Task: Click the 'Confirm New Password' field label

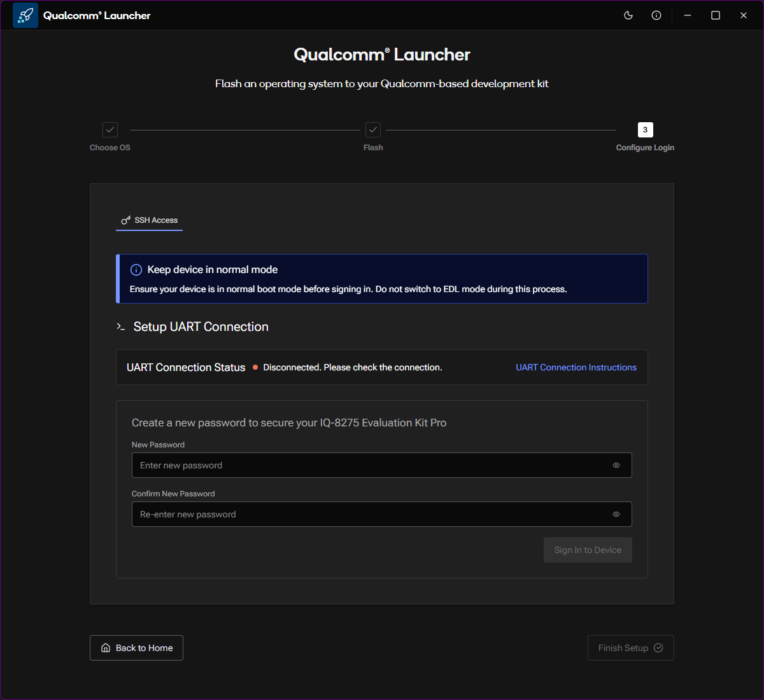Action: click(x=173, y=494)
